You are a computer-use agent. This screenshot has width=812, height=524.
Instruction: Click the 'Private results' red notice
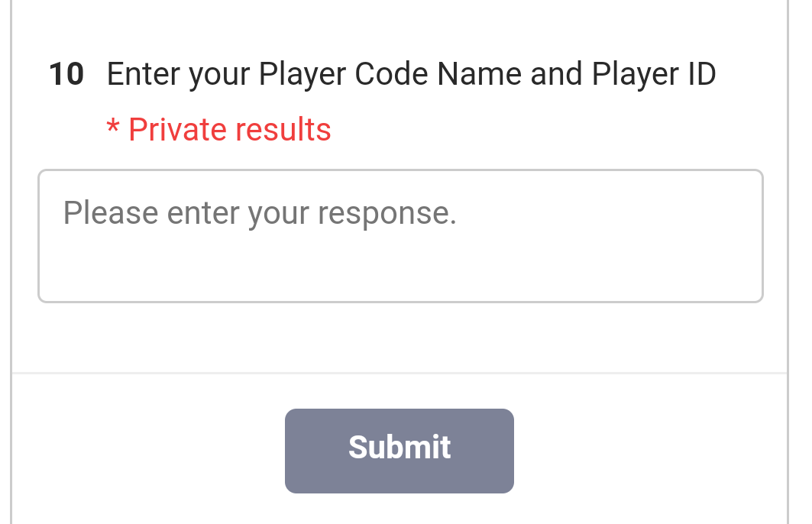[x=229, y=130]
